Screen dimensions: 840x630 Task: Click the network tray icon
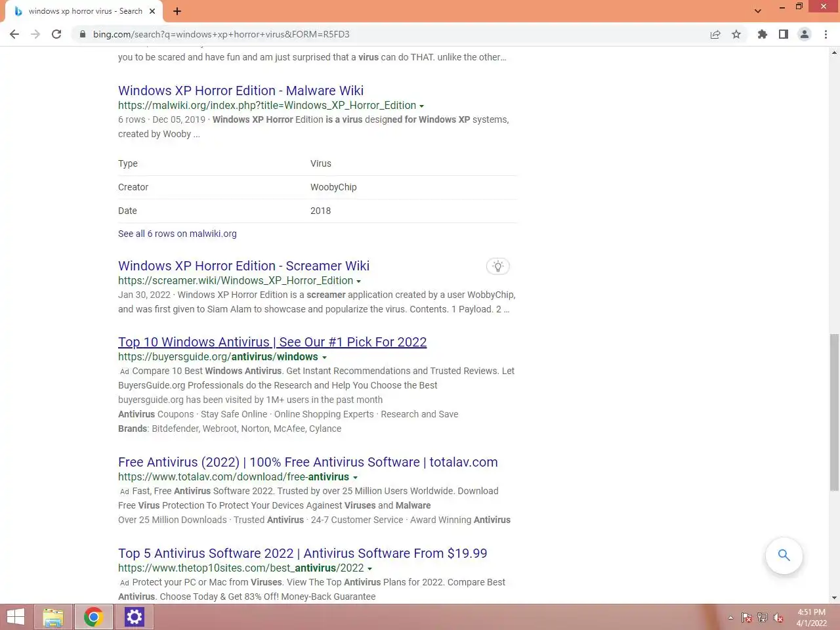pos(763,618)
